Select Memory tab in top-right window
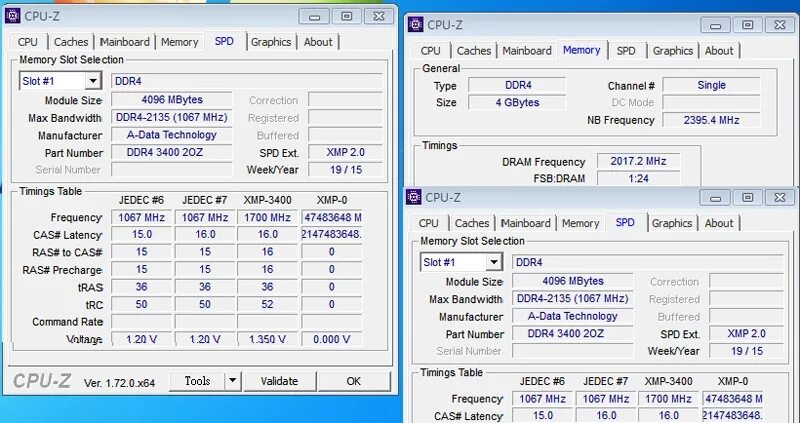 coord(582,49)
